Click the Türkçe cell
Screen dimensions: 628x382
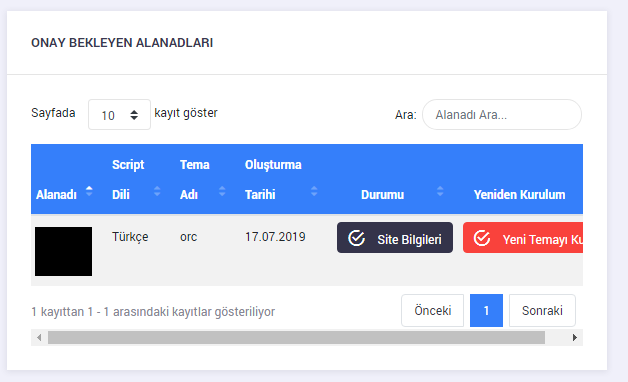[x=130, y=237]
